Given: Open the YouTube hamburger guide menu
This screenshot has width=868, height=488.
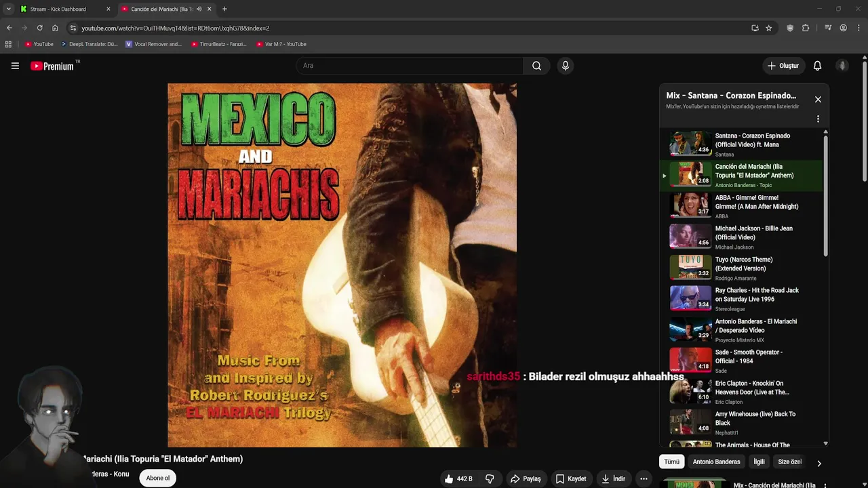Looking at the screenshot, I should click(15, 66).
